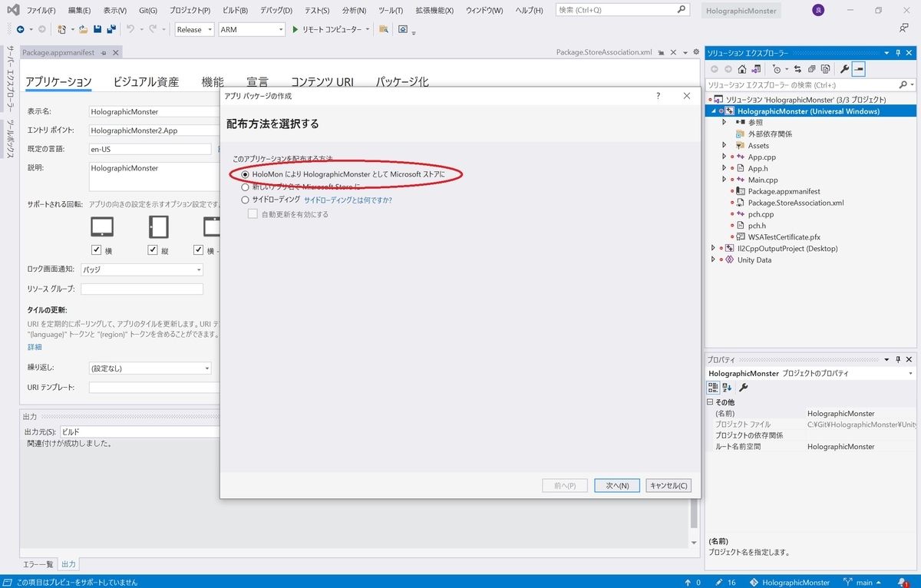Toggle the third rotation checkbox (横 -)

click(x=200, y=250)
